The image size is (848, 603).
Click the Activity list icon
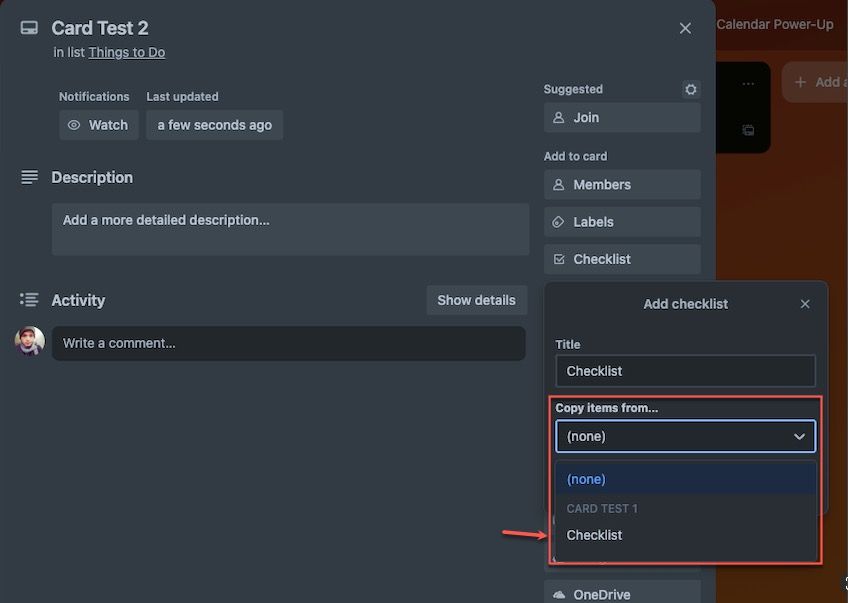29,300
